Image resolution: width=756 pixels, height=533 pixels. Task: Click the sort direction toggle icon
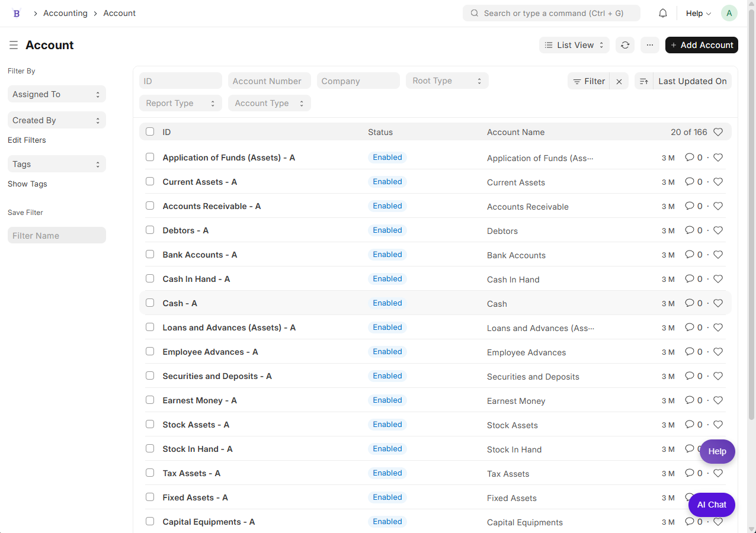click(644, 81)
